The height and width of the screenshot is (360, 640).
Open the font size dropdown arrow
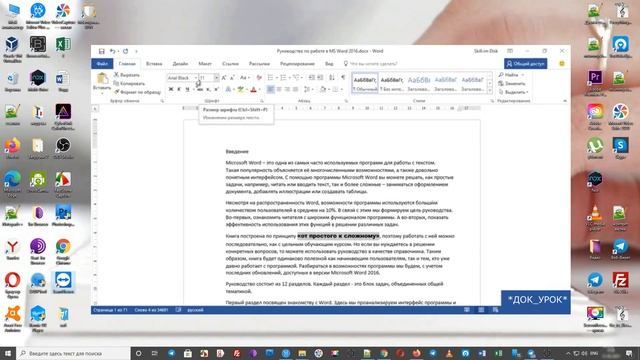pos(216,78)
